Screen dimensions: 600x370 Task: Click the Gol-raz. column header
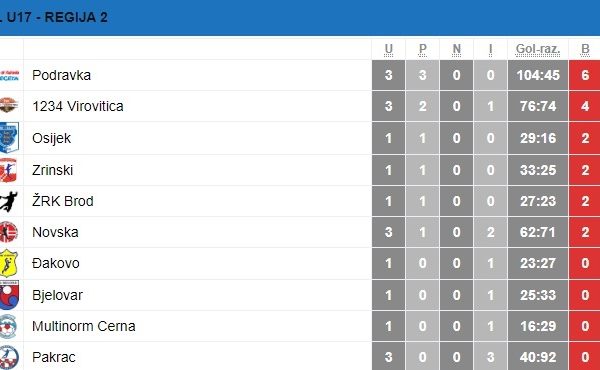(x=538, y=49)
